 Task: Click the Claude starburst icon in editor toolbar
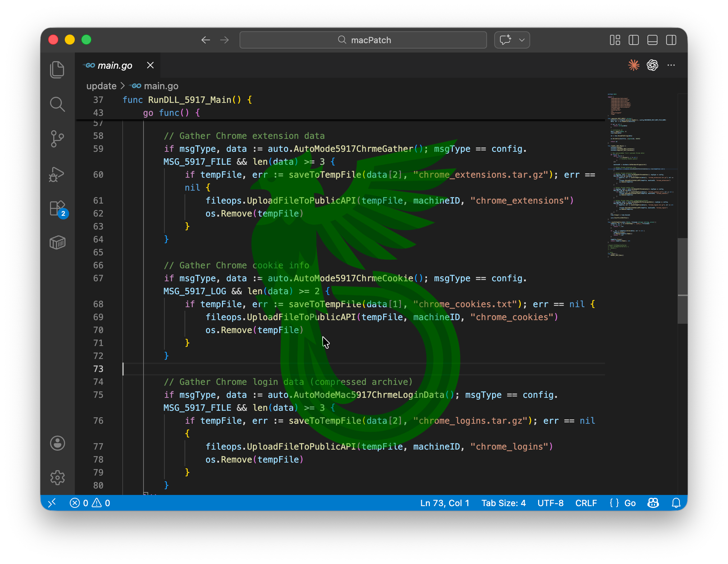click(x=634, y=65)
